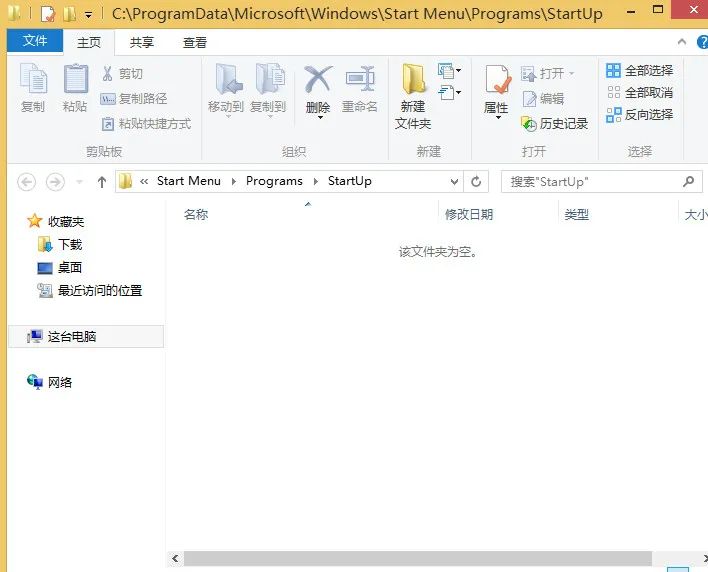Click the Open (打开) ribbon button

click(547, 73)
